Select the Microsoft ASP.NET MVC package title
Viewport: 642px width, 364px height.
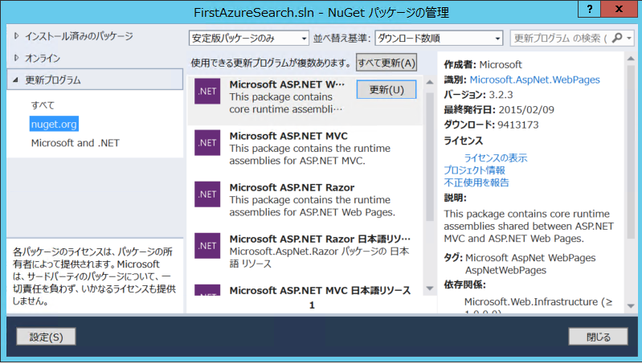pyautogui.click(x=288, y=136)
